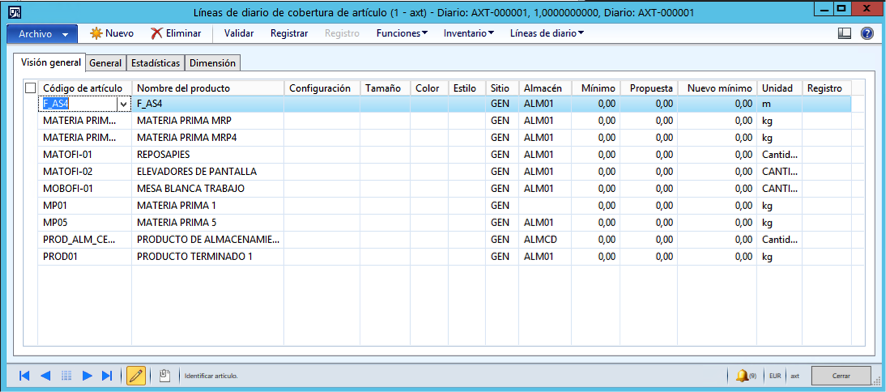The height and width of the screenshot is (392, 886).
Task: Click the Configuración column header
Action: click(x=322, y=88)
